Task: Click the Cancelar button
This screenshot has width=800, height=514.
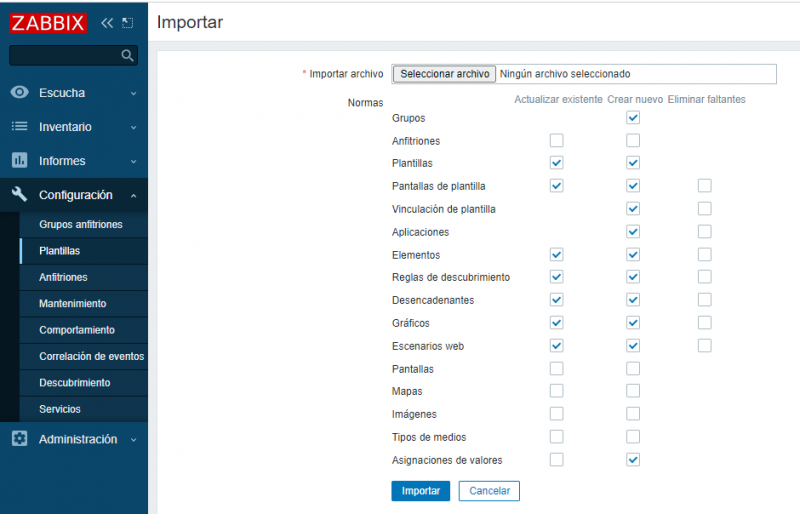Action: coord(489,491)
